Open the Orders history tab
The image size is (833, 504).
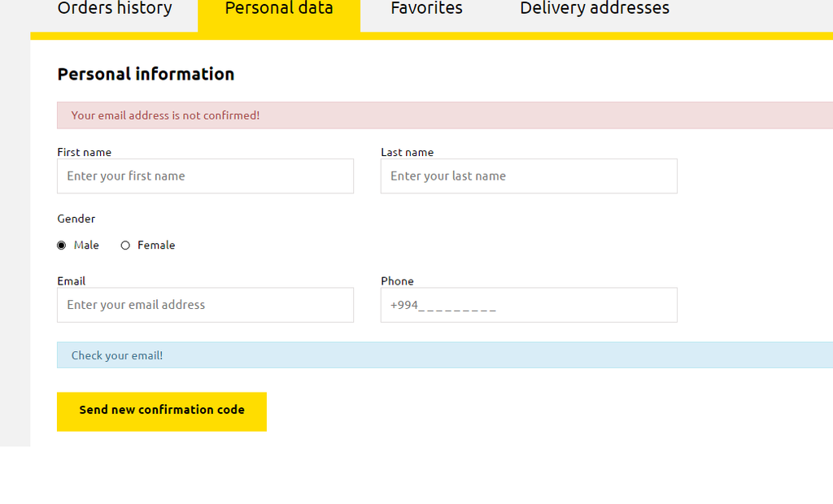115,9
